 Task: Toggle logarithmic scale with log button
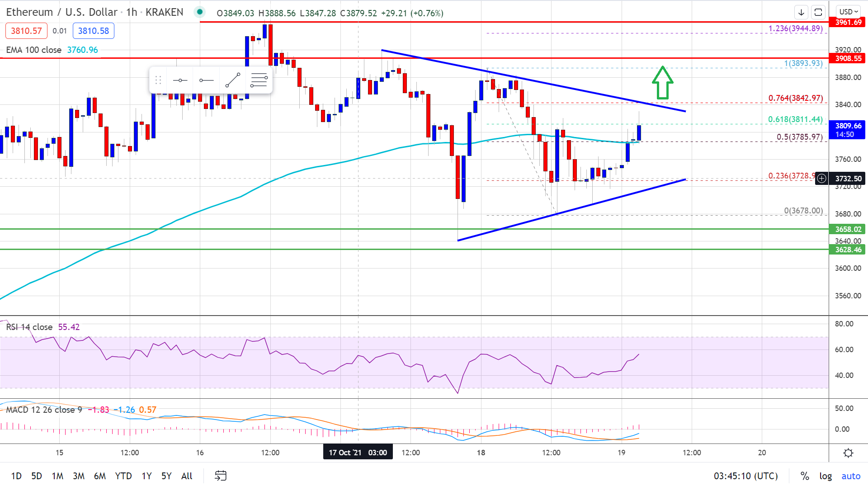coord(826,476)
